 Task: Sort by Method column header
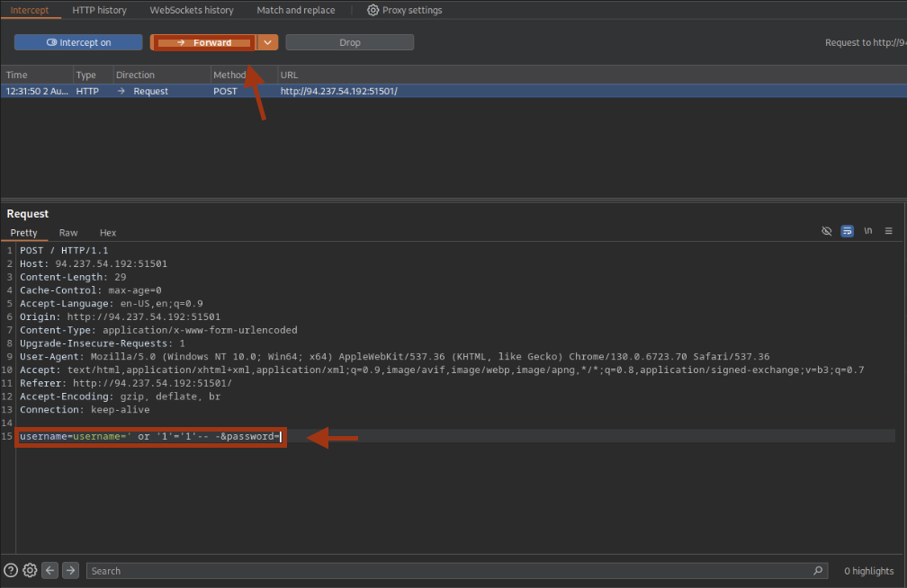[229, 75]
